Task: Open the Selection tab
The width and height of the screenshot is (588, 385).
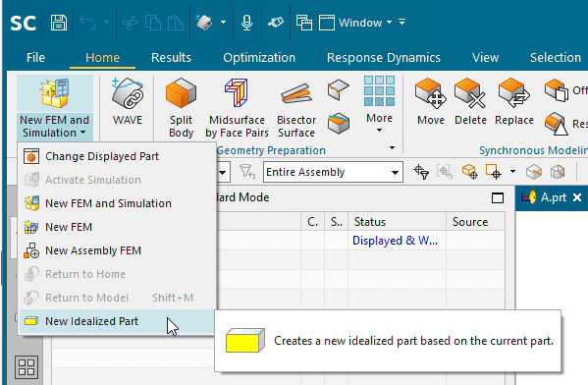Action: coord(556,57)
